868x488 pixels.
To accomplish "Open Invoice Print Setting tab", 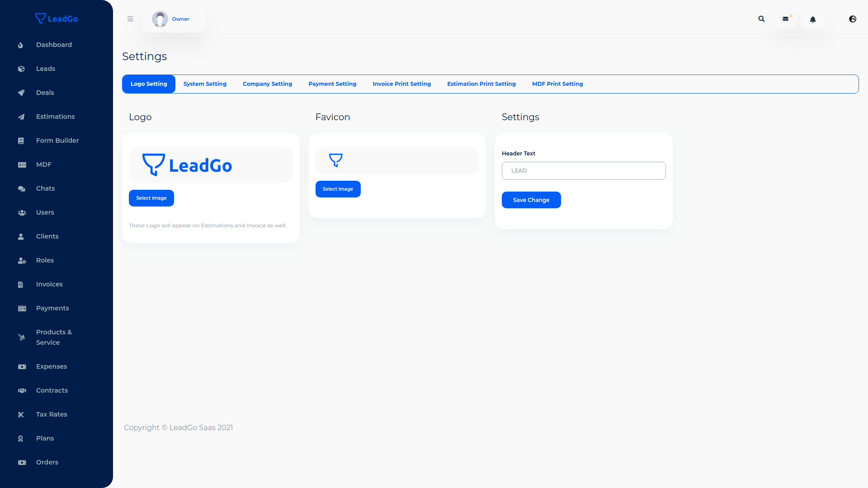I will (x=401, y=84).
